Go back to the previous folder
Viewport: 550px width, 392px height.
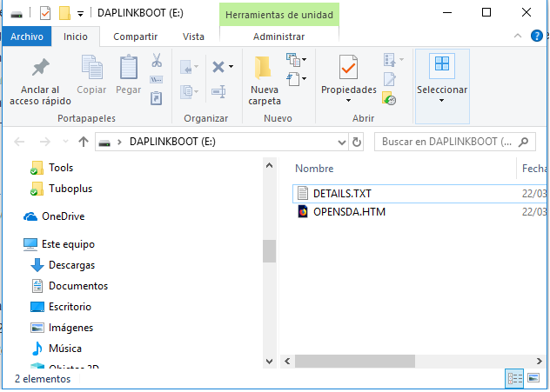[19, 142]
